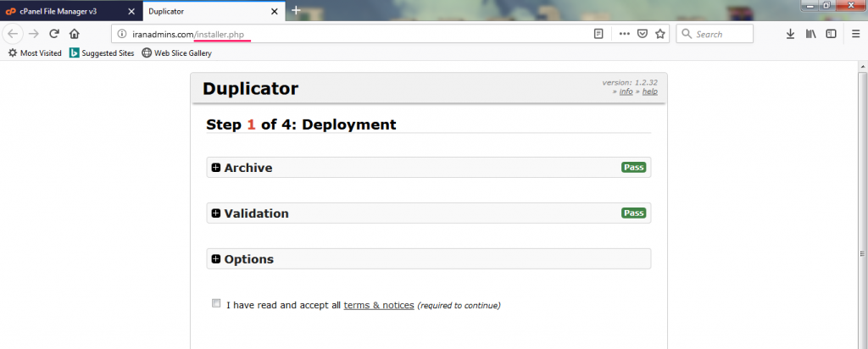868x349 pixels.
Task: Select the Duplicator browser tab
Action: point(213,11)
